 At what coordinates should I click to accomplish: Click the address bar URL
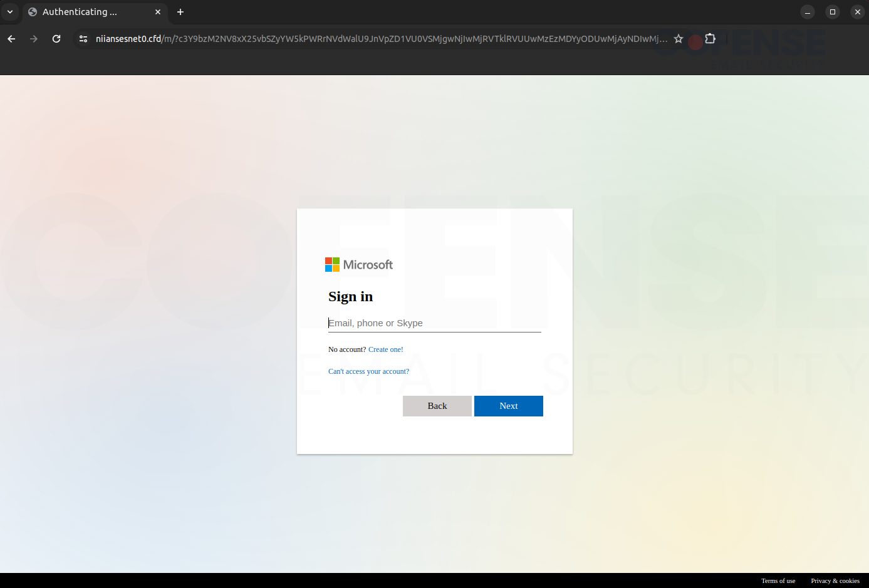[x=381, y=39]
